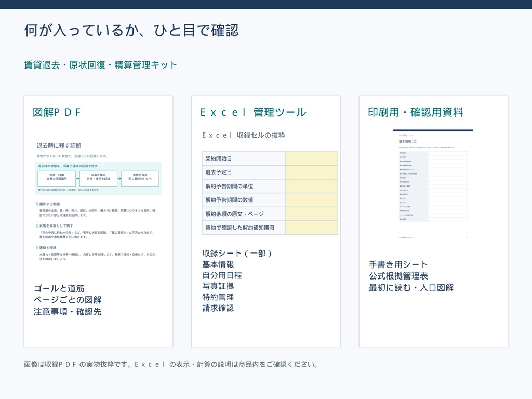The image size is (532, 399).
Task: Click the 連絡も保存 flow step box
Action: tap(140, 179)
